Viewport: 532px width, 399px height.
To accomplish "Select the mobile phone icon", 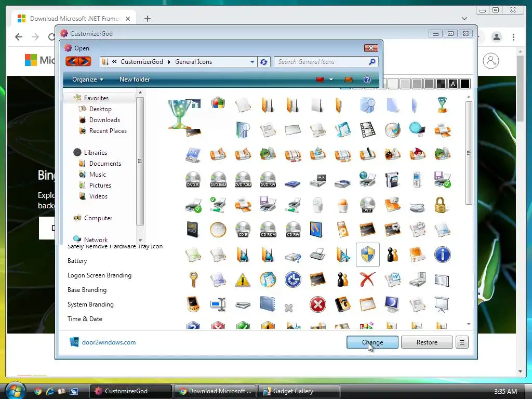I will pyautogui.click(x=417, y=180).
